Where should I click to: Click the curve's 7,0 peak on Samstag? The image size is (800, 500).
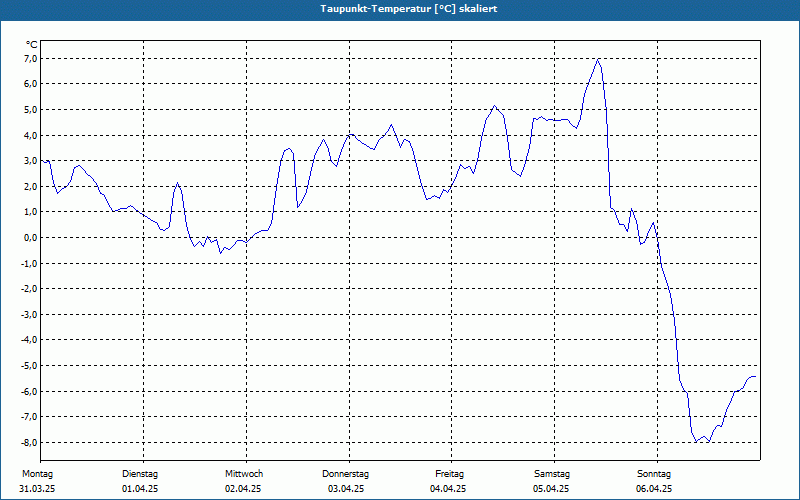click(597, 59)
